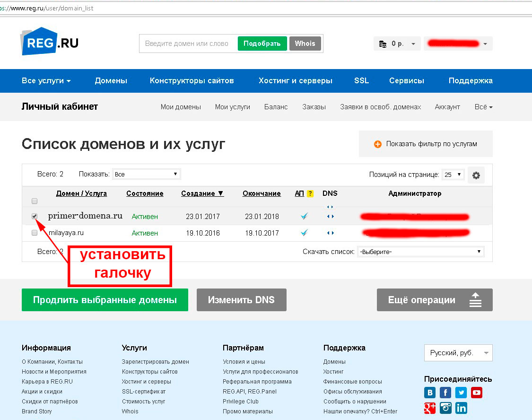Go to Баланс tab
The height and width of the screenshot is (420, 532).
pos(276,107)
